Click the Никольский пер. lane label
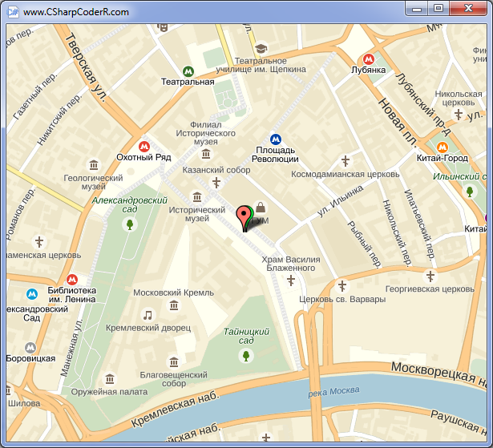The image size is (493, 448). pos(397,232)
